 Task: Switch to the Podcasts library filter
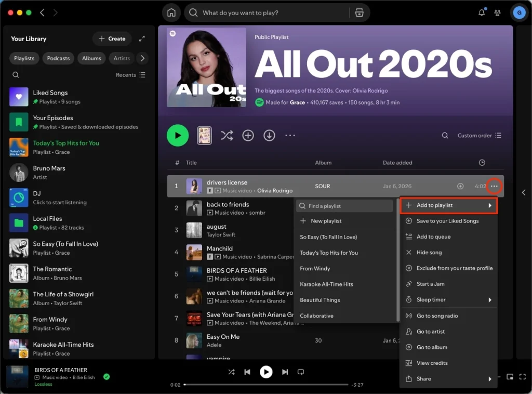(x=58, y=58)
